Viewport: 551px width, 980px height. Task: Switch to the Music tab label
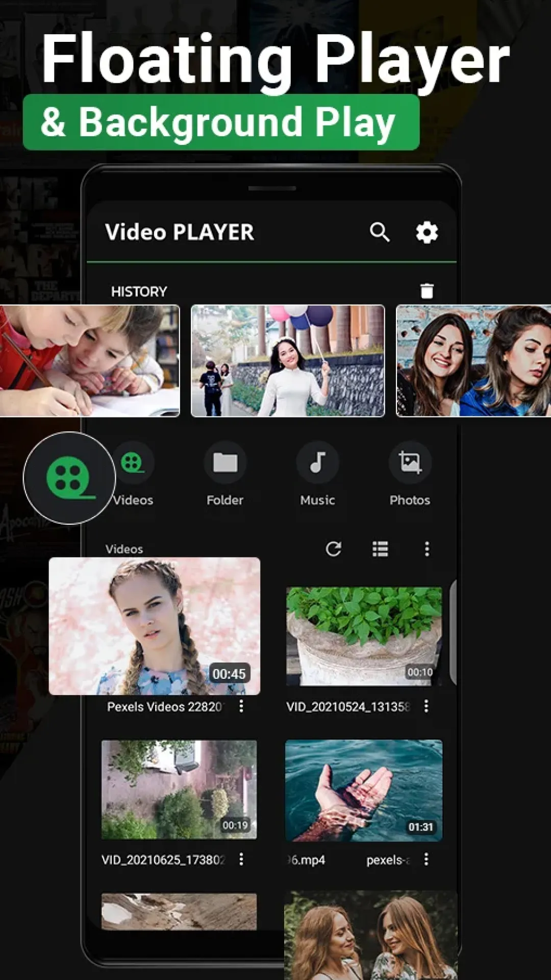pyautogui.click(x=317, y=500)
